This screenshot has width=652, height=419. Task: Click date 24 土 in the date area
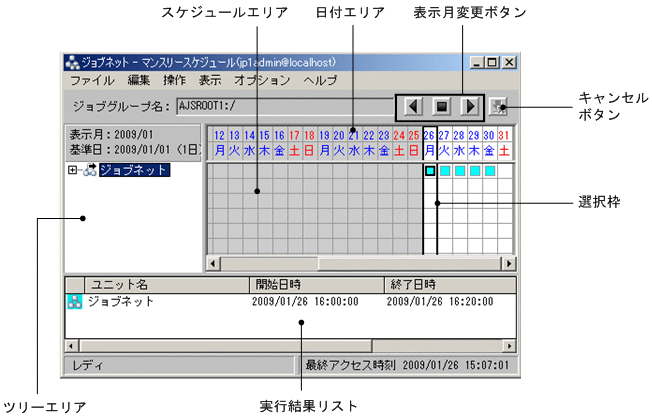tap(399, 143)
